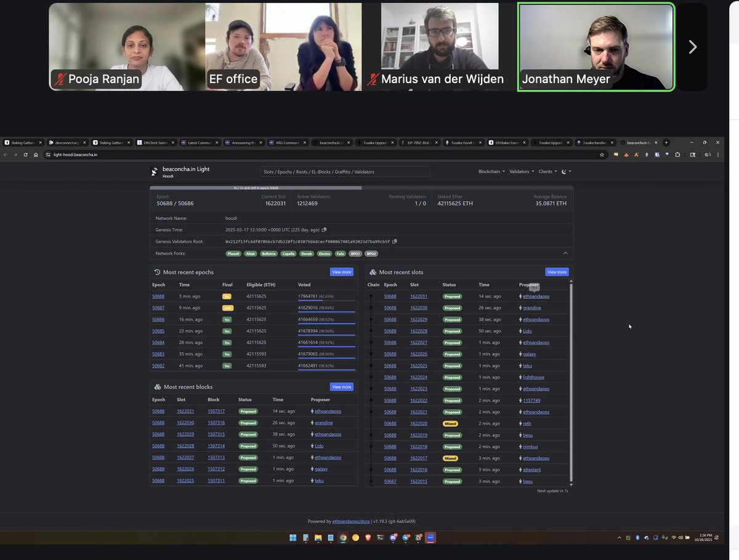Open proposer Lido in recent blocks
The image size is (739, 560).
pos(319,446)
